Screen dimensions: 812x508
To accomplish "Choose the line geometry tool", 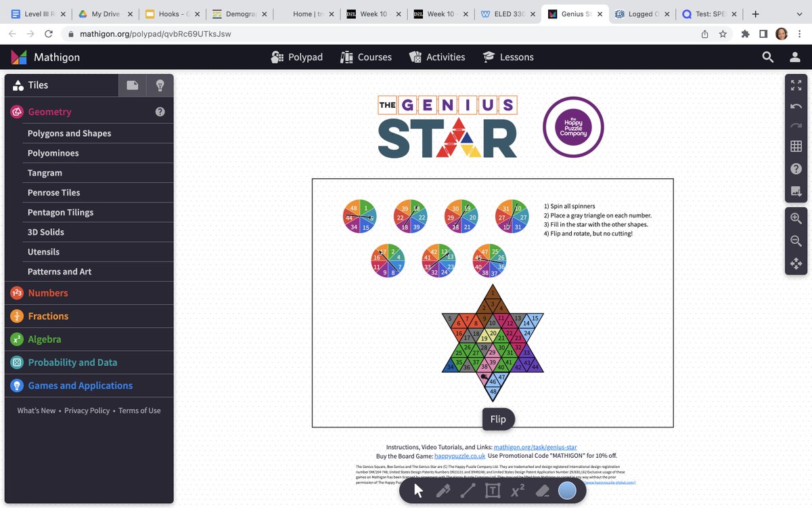I will [468, 490].
